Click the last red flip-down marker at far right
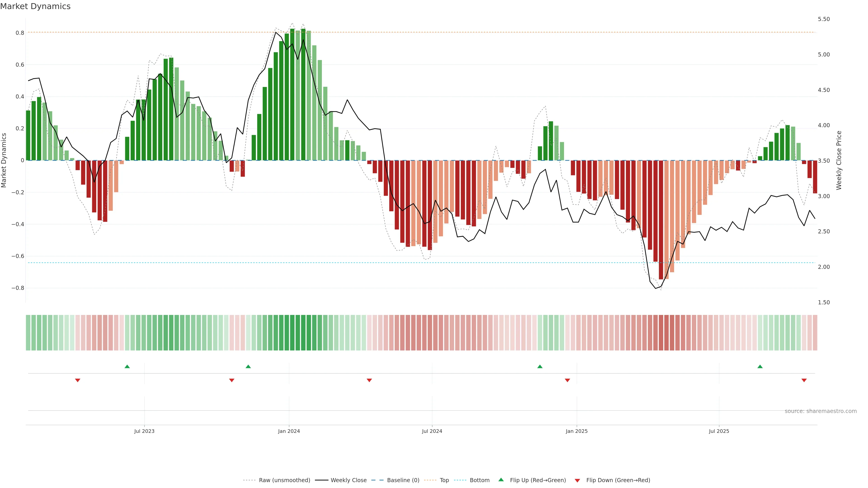 click(x=804, y=380)
